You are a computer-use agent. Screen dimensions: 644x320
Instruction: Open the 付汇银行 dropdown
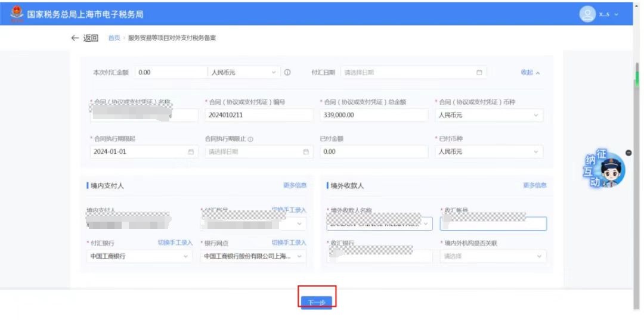click(139, 256)
